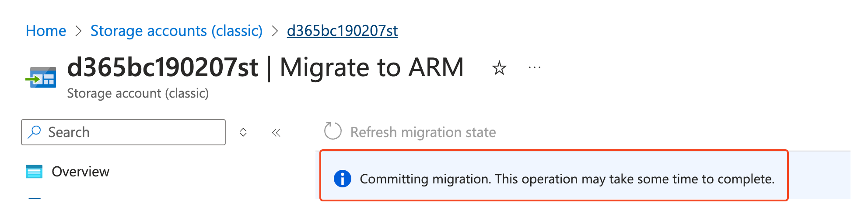
Task: Click the blue info icon in banner
Action: click(x=342, y=179)
